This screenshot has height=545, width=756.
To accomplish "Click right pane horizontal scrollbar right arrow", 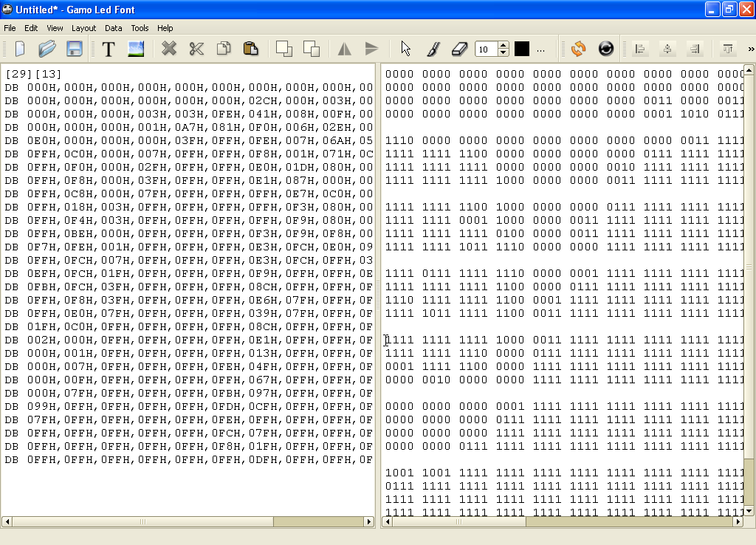I will pyautogui.click(x=738, y=521).
